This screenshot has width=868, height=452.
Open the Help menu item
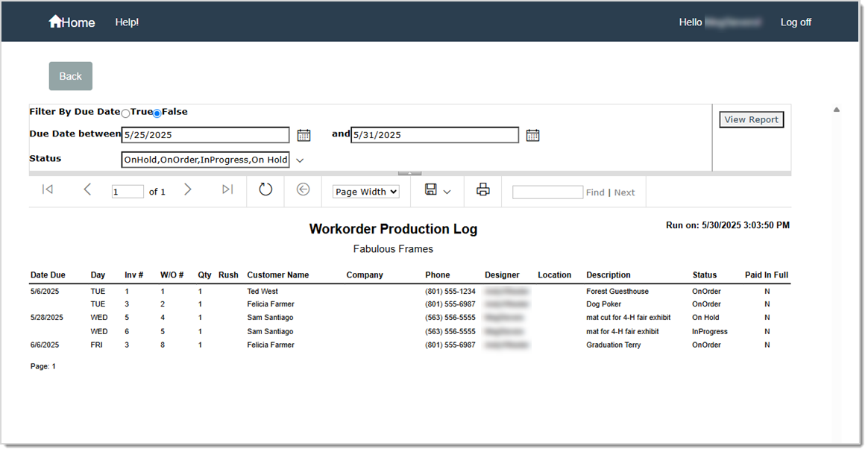[127, 22]
